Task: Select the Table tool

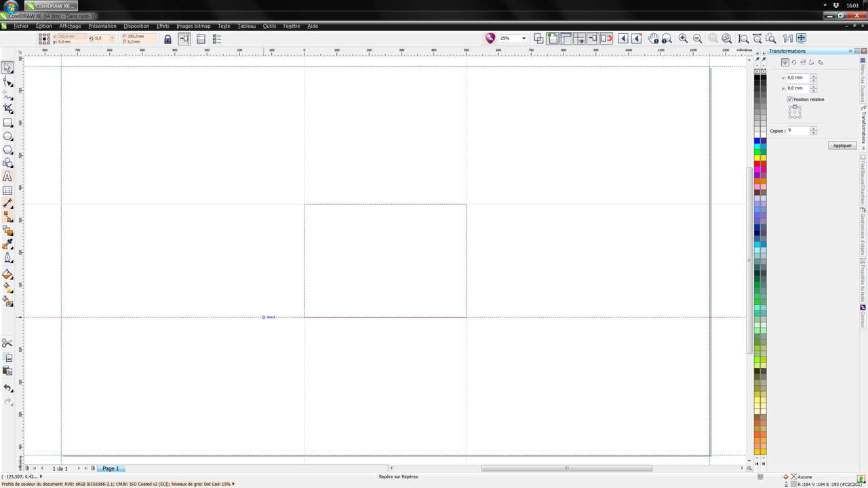Action: coord(7,190)
